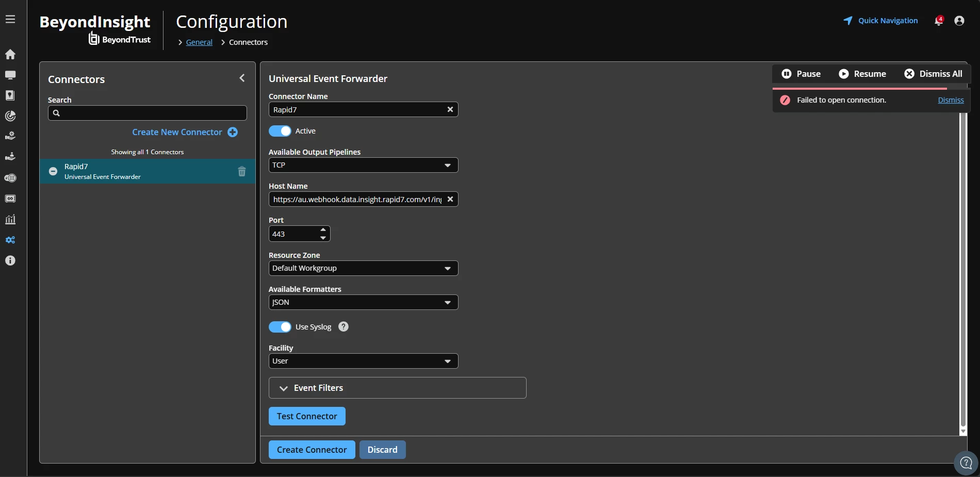
Task: Dismiss the failed connection message
Action: [x=951, y=100]
